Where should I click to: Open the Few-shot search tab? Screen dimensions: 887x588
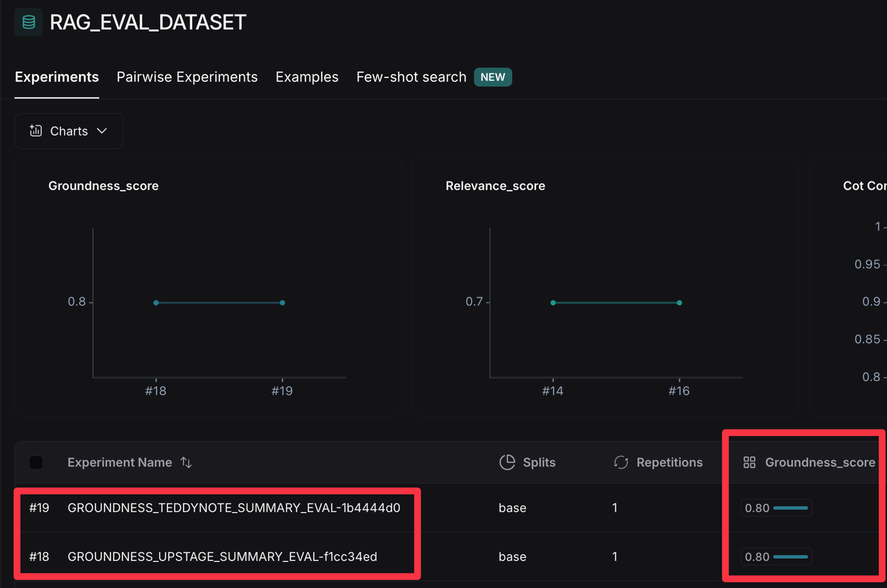click(x=411, y=77)
